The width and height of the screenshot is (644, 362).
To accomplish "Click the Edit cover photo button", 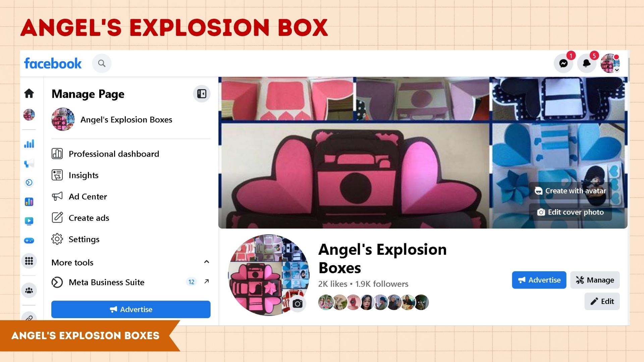I will (x=571, y=212).
